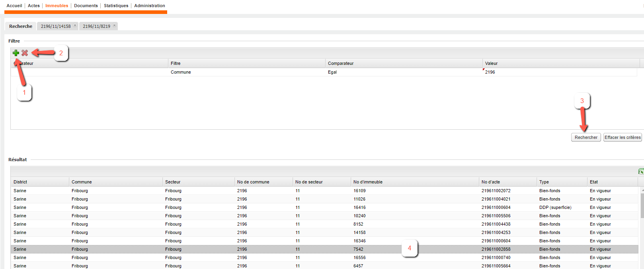The width and height of the screenshot is (644, 269).
Task: Switch to the Recherche tab
Action: [x=21, y=26]
